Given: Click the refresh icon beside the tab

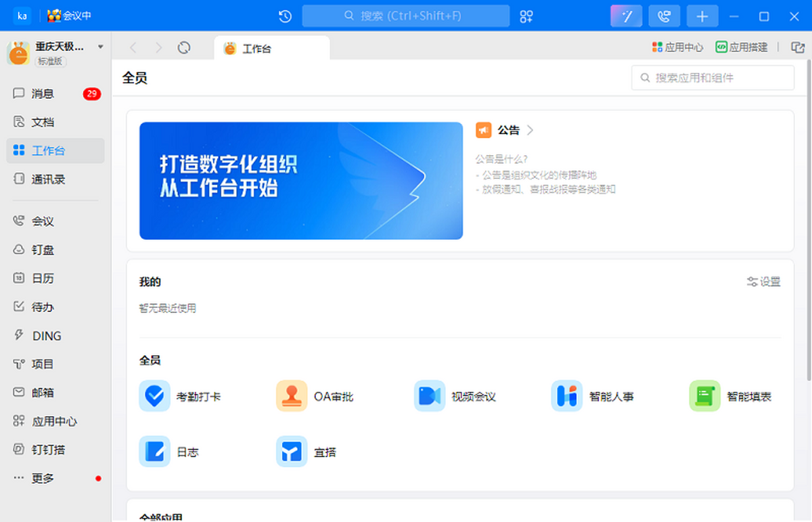Looking at the screenshot, I should (183, 47).
